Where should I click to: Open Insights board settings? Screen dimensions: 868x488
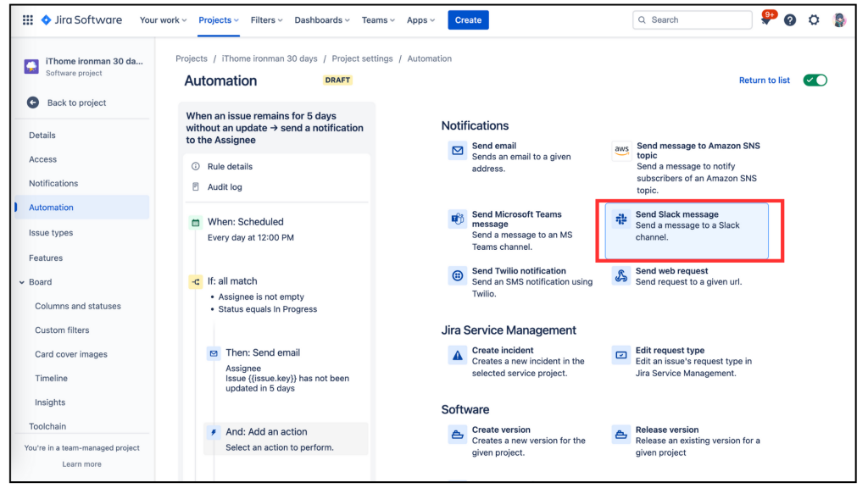tap(50, 402)
